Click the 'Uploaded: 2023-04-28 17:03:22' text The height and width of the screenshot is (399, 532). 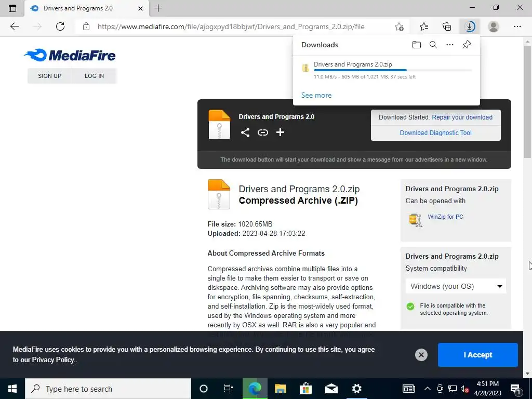256,234
